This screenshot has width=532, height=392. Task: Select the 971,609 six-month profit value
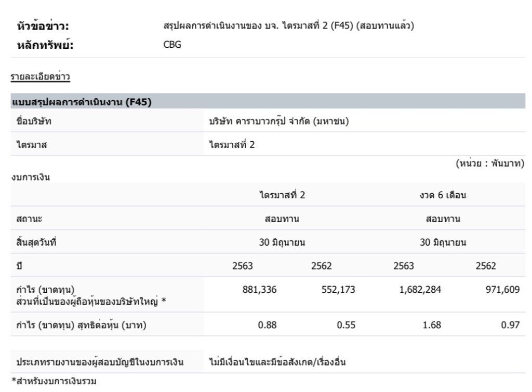[502, 290]
